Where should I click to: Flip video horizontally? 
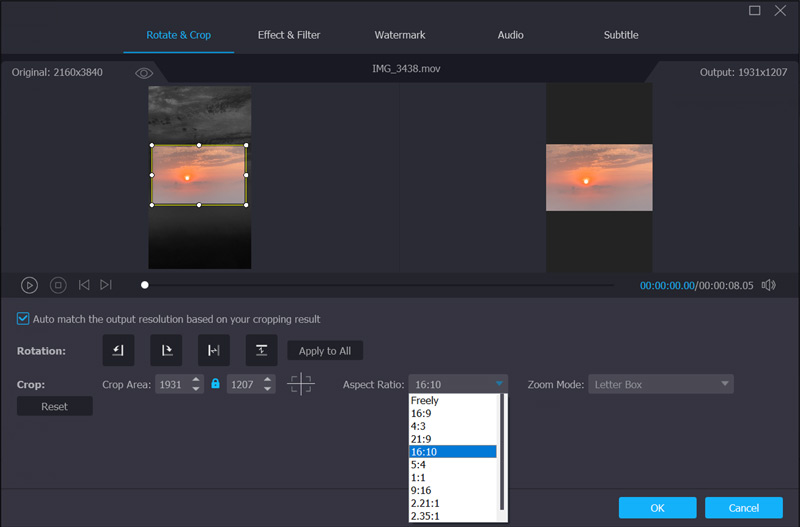tap(214, 350)
